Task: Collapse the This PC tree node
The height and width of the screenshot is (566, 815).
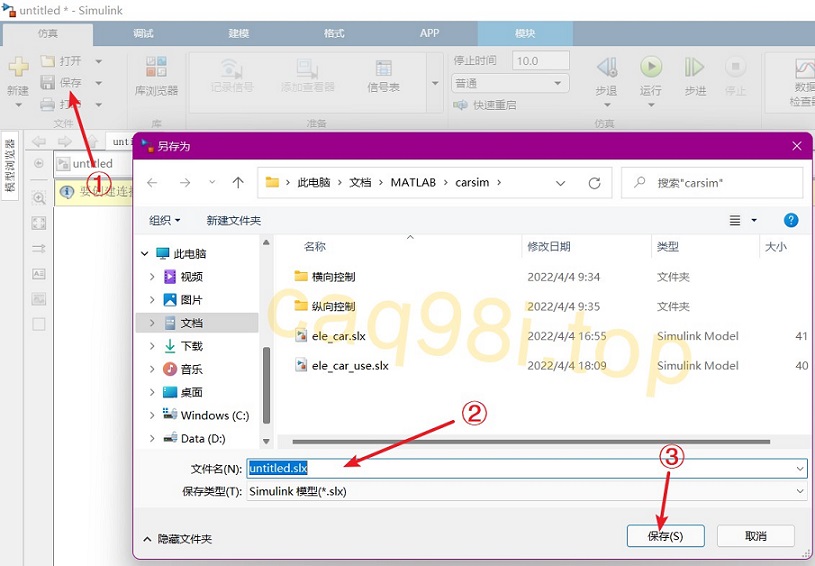Action: [x=144, y=254]
